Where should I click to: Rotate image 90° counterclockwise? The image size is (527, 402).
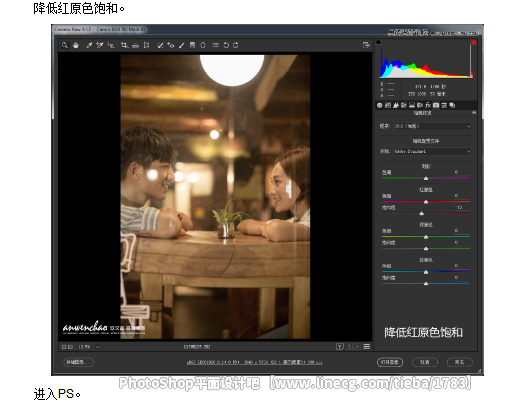click(x=226, y=45)
